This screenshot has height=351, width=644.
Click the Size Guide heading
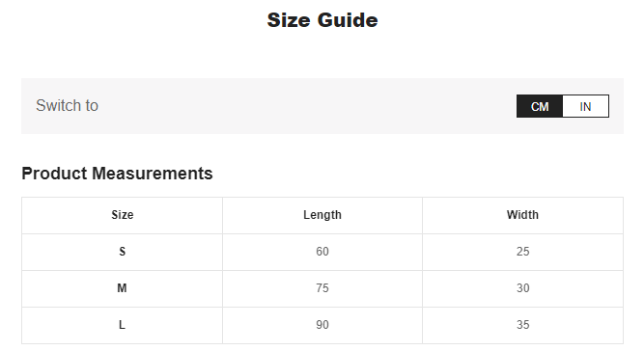[x=322, y=20]
